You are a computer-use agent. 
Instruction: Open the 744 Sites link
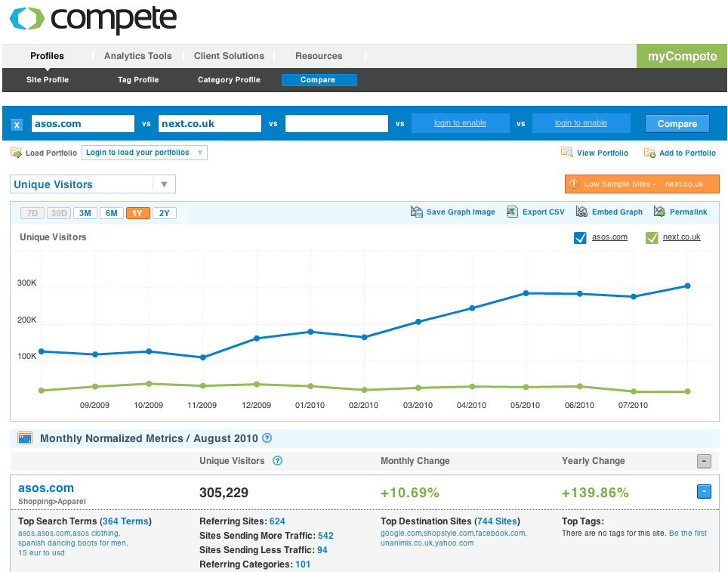[x=497, y=521]
